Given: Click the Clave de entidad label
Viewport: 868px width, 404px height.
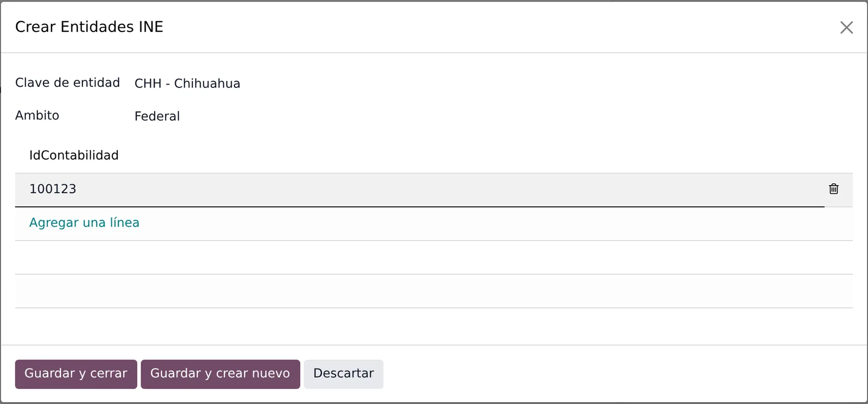Looking at the screenshot, I should [x=67, y=83].
